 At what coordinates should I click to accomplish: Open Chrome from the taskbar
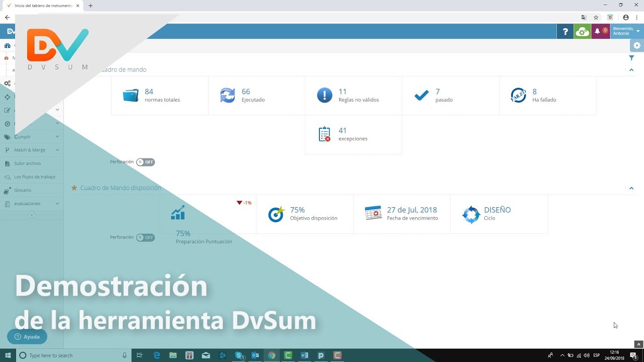[272, 355]
